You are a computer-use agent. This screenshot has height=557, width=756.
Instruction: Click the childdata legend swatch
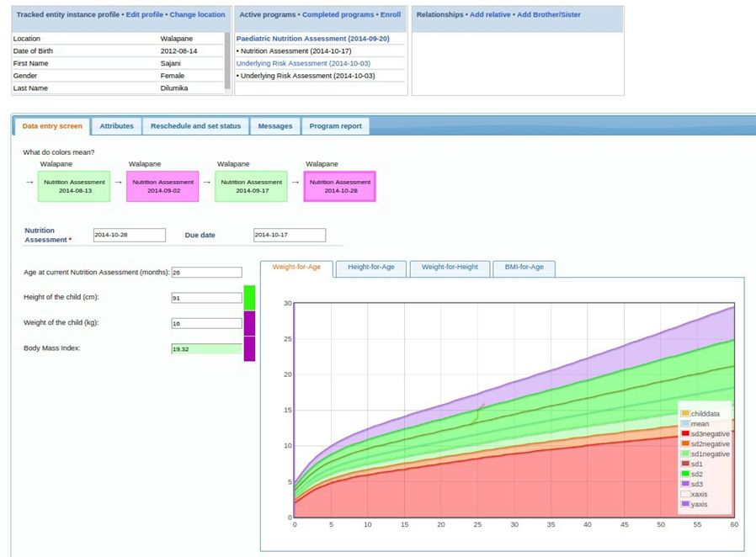click(x=685, y=413)
